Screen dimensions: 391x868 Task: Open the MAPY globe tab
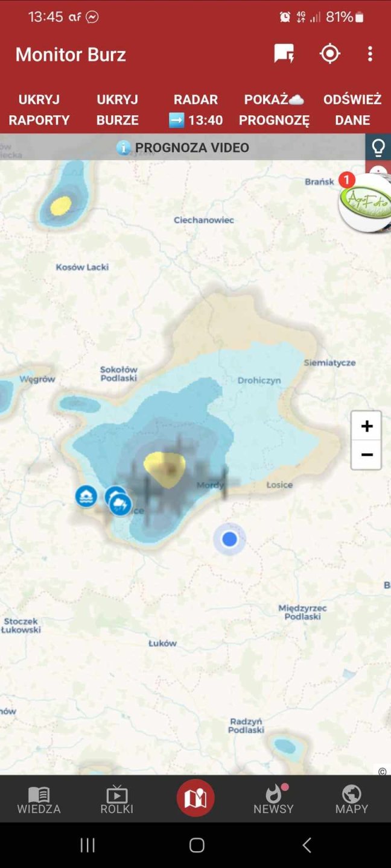(352, 800)
